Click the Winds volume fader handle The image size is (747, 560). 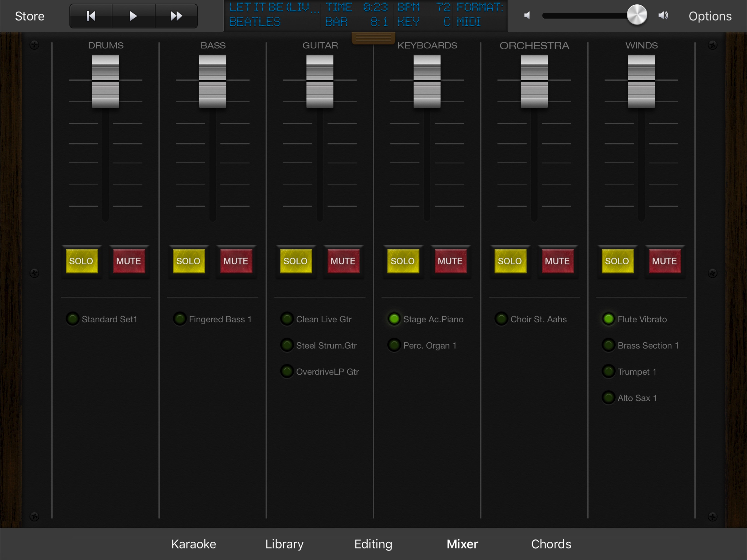click(x=641, y=81)
